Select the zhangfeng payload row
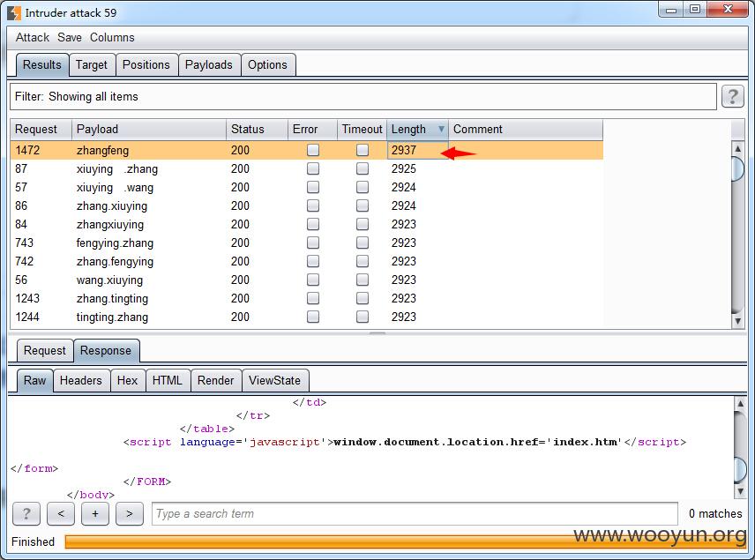This screenshot has width=755, height=560. 307,150
